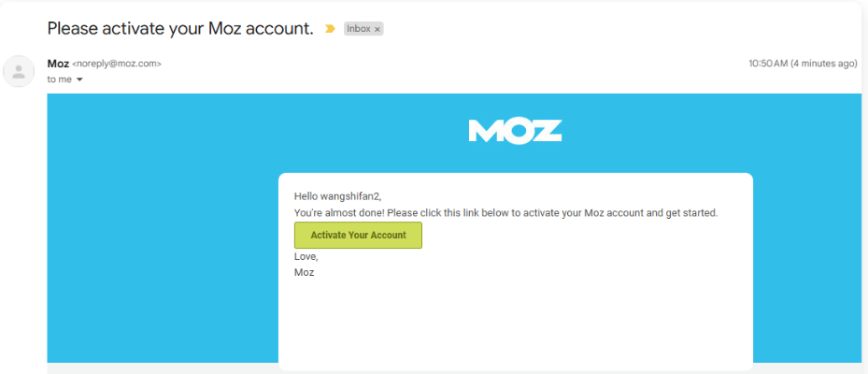Click the noreply@moz.com sender address

pos(117,64)
